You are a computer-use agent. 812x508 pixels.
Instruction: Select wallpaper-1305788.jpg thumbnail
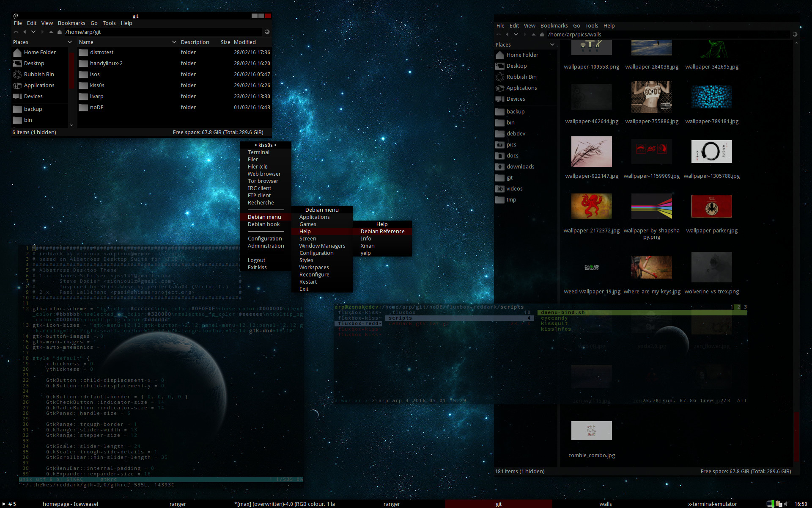711,152
